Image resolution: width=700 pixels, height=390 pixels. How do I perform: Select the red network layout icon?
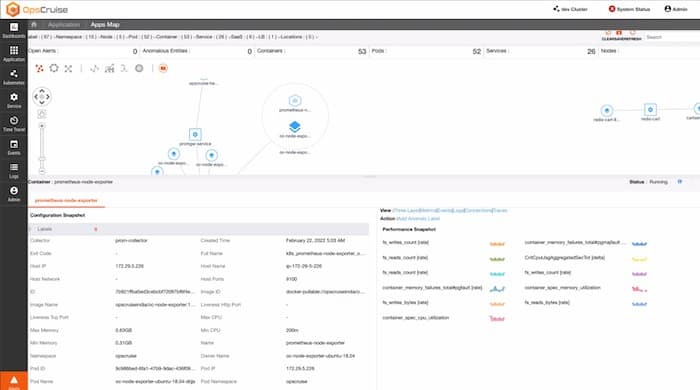click(x=40, y=68)
